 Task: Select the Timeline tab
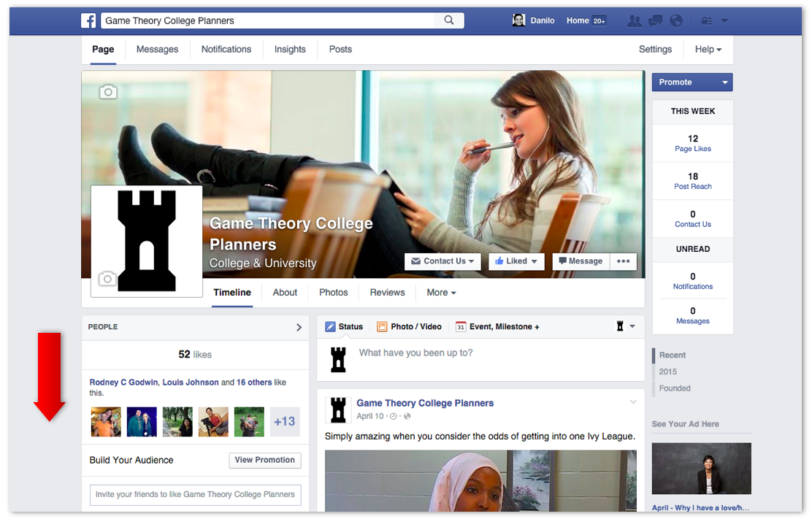tap(232, 293)
